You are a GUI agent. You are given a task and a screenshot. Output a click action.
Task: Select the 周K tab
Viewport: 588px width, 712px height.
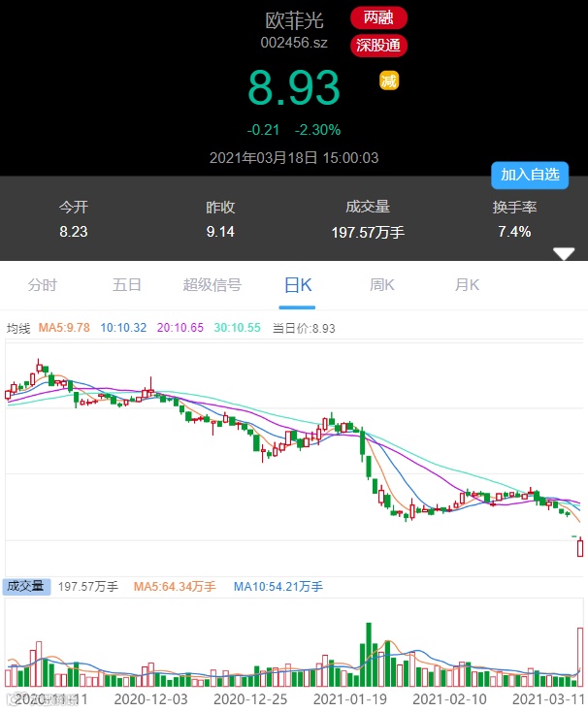[382, 285]
